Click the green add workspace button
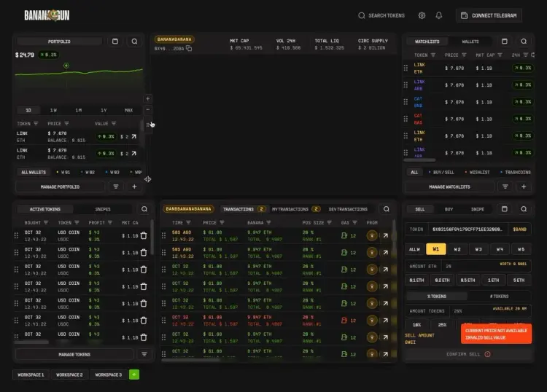 tap(133, 375)
